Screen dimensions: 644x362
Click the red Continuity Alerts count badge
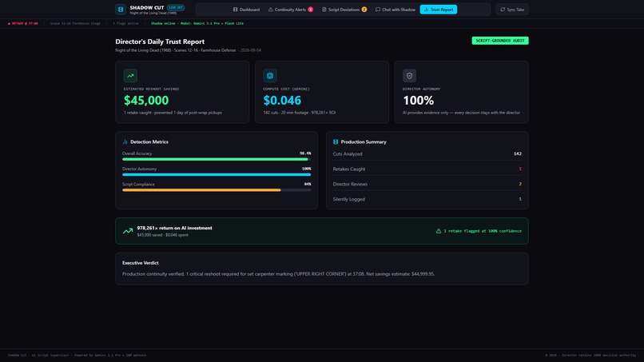pyautogui.click(x=311, y=10)
